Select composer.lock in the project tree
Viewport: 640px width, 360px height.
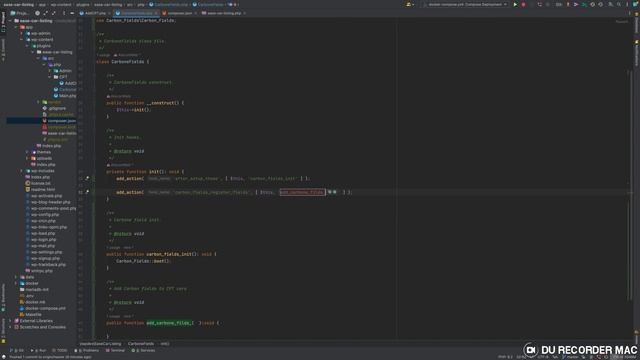coord(59,127)
